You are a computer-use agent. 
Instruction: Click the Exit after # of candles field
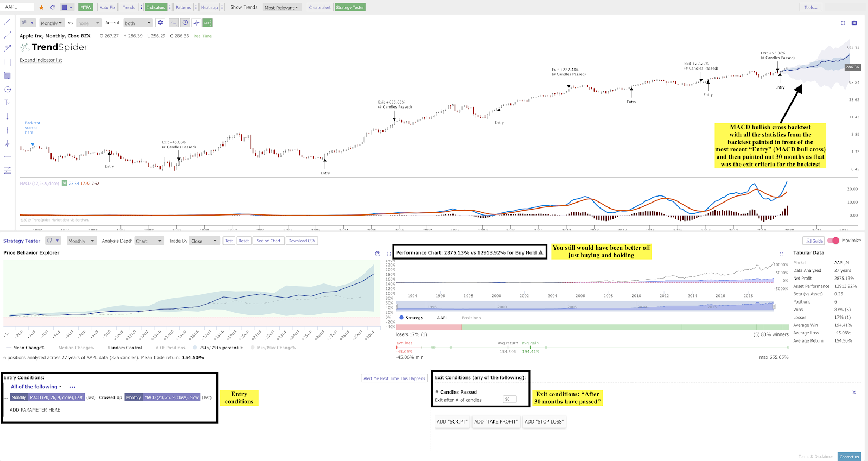pos(510,399)
